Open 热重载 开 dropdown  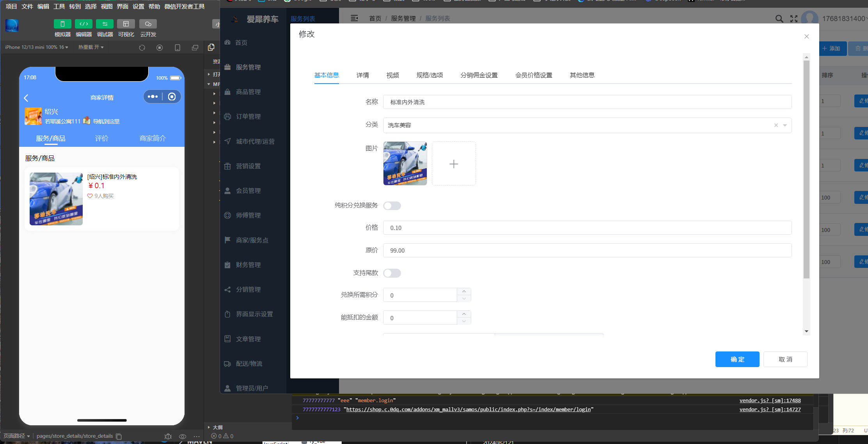tap(91, 47)
